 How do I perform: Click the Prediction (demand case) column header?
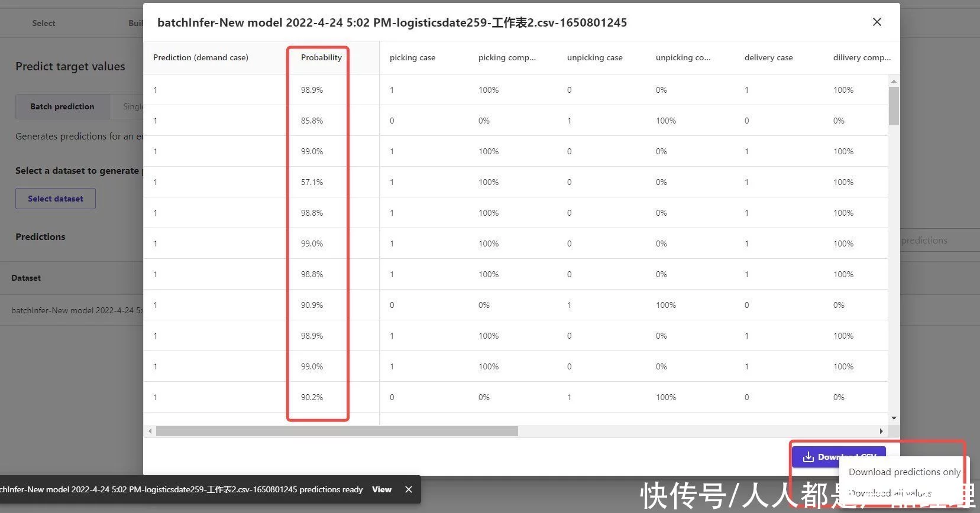click(x=200, y=57)
